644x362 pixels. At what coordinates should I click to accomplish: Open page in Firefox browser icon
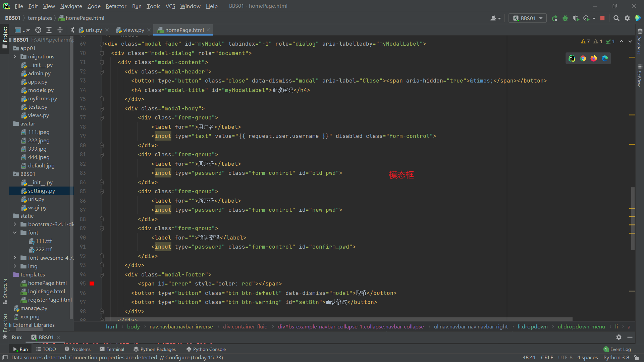594,58
